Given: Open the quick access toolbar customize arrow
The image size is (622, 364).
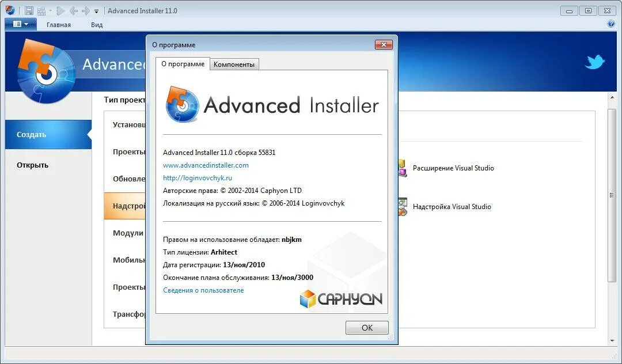Looking at the screenshot, I should point(96,12).
